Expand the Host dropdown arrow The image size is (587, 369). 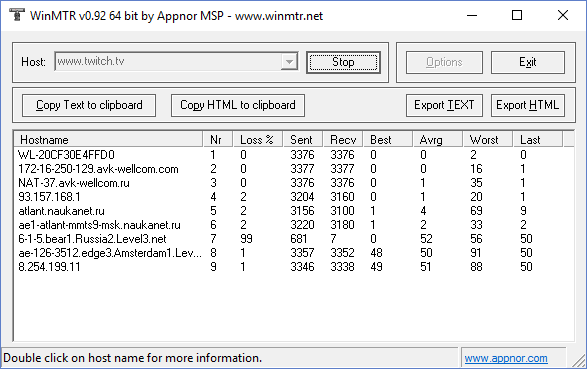(289, 62)
